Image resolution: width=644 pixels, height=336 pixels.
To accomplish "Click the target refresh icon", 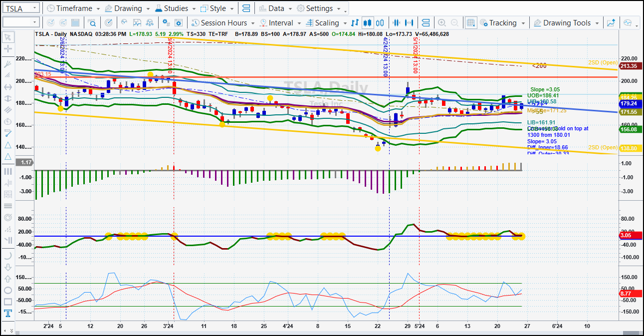I will [x=109, y=23].
